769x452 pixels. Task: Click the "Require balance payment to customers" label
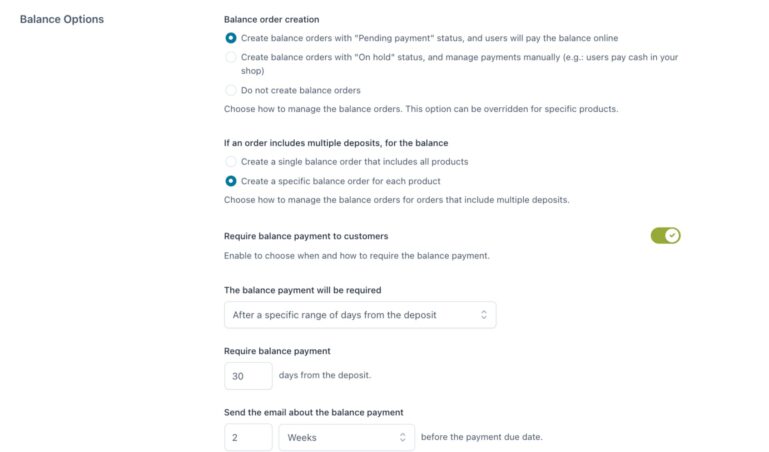306,236
